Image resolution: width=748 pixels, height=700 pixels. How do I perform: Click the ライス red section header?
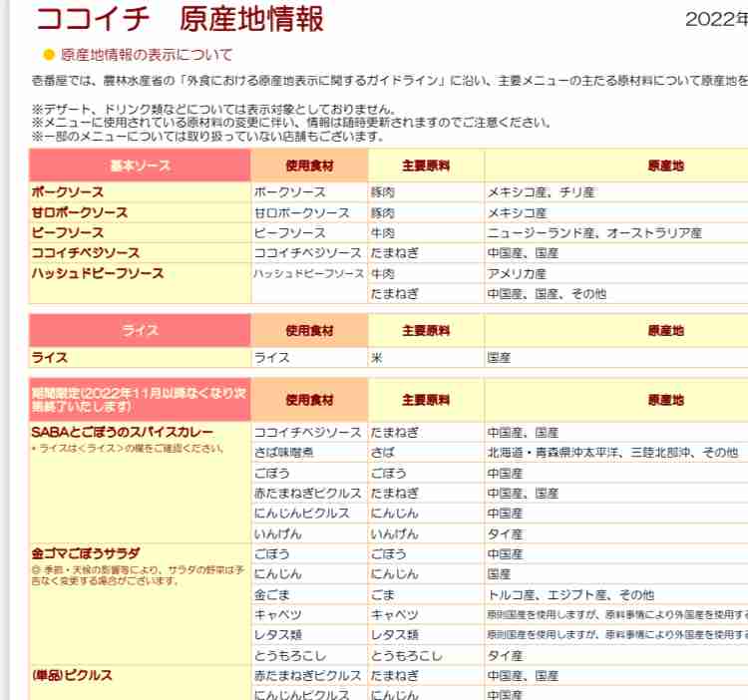(140, 330)
